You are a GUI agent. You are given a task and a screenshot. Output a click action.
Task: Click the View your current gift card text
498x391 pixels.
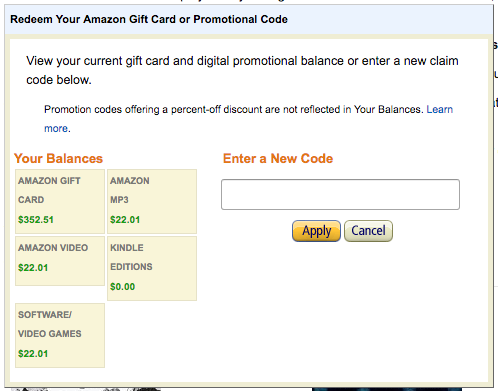click(x=242, y=70)
